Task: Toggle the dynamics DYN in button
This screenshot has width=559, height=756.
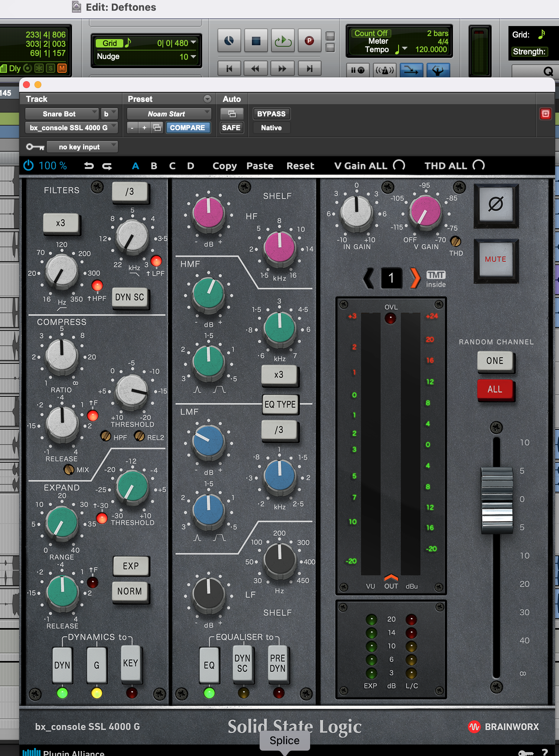Action: (x=62, y=665)
